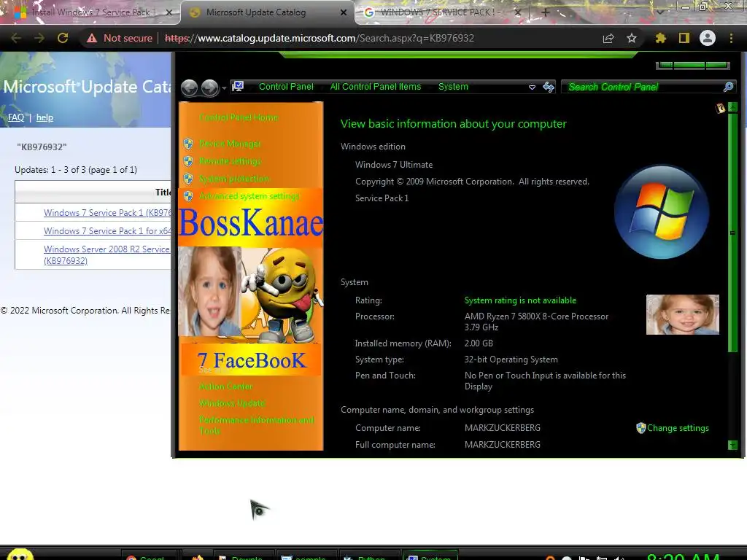This screenshot has height=560, width=747.
Task: Open a new browser tab
Action: point(546,12)
